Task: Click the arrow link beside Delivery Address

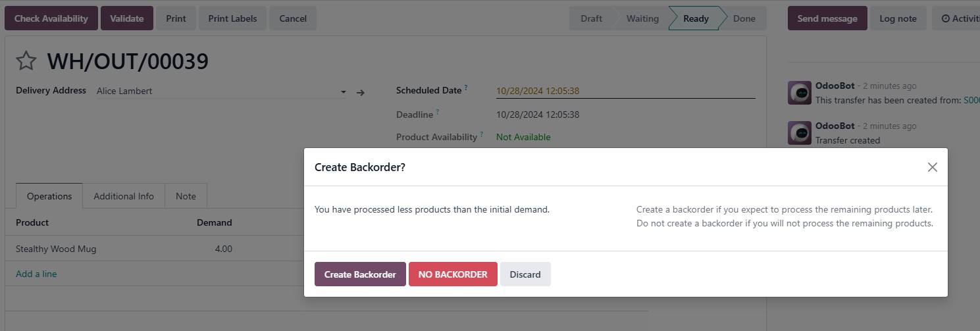Action: (360, 92)
